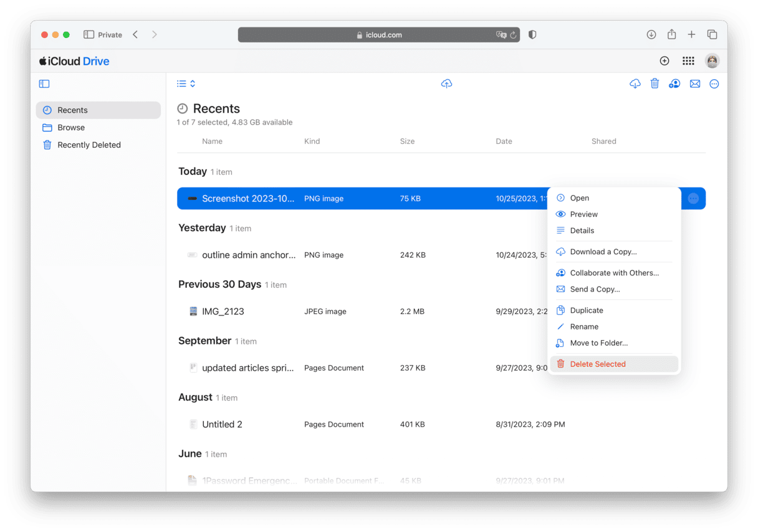Toggle the iCloud Drive sidebar panel icon

[x=44, y=83]
